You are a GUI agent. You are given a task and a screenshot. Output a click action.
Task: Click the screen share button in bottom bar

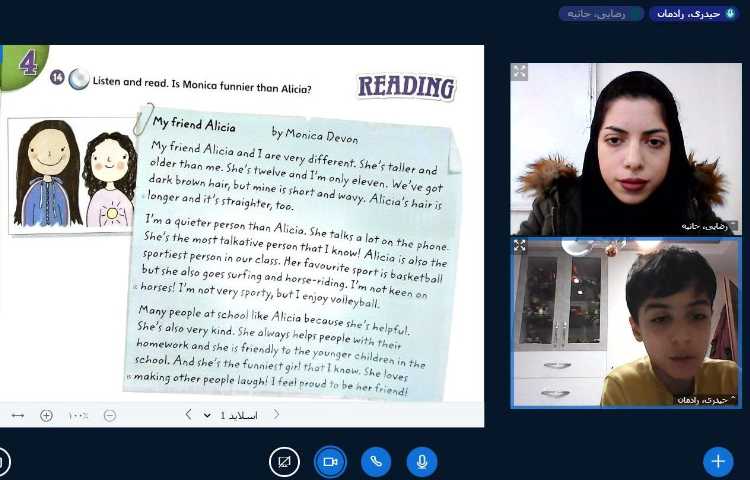click(285, 461)
